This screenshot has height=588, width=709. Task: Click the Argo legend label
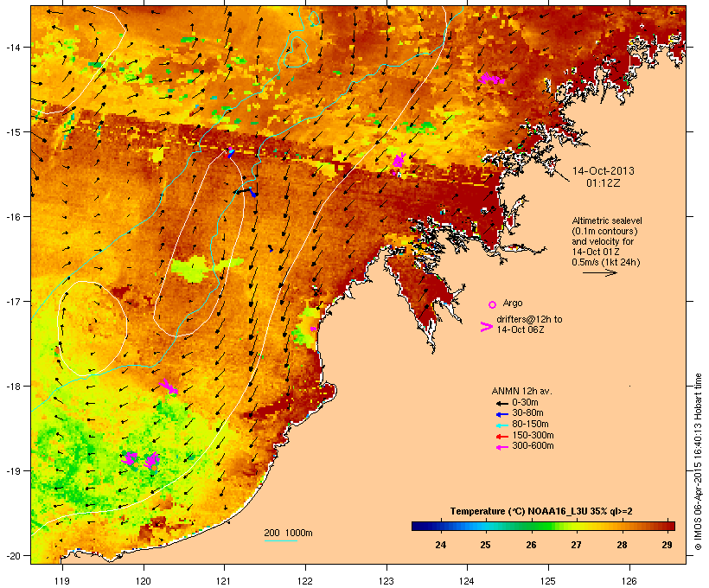coord(513,303)
